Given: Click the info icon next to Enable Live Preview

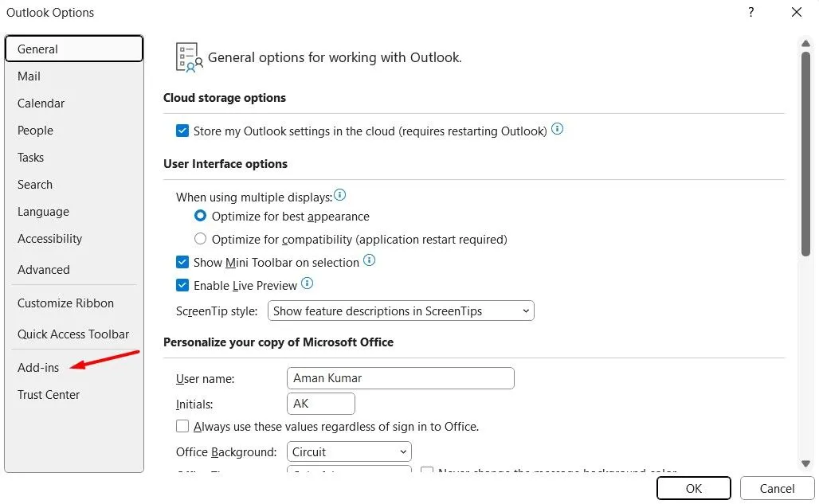Looking at the screenshot, I should [x=308, y=284].
